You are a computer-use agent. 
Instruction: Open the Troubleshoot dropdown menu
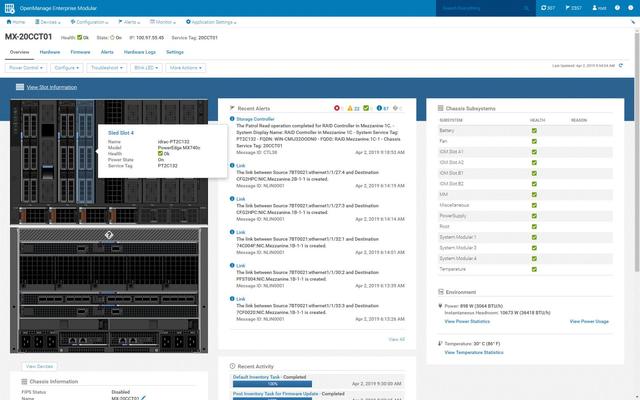point(106,68)
